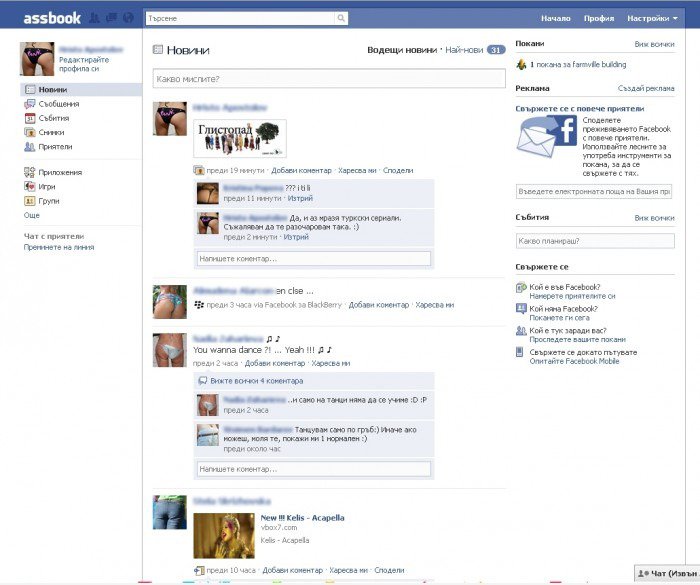The image size is (700, 585).
Task: Click comment bubble icon by Вижте всички 4 коментара
Action: pyautogui.click(x=203, y=381)
